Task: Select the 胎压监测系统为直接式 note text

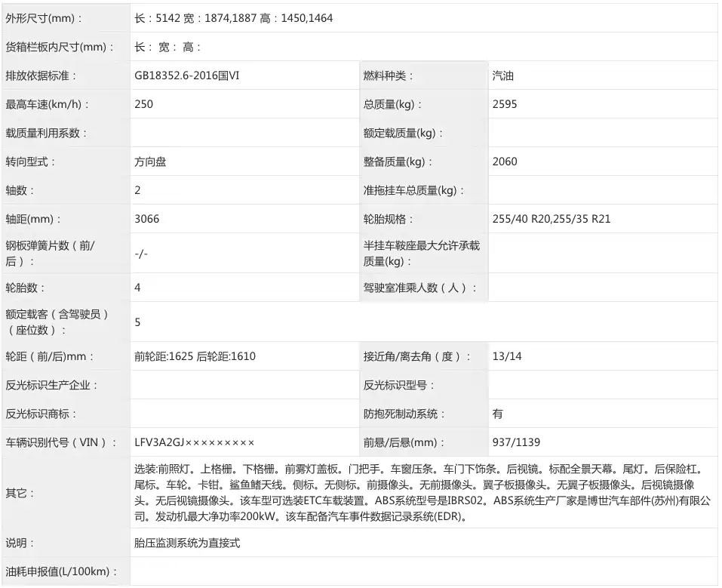Action: point(187,543)
